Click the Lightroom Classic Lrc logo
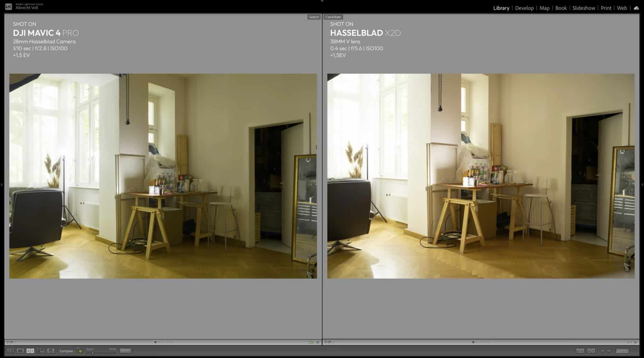The image size is (644, 358). tap(9, 6)
